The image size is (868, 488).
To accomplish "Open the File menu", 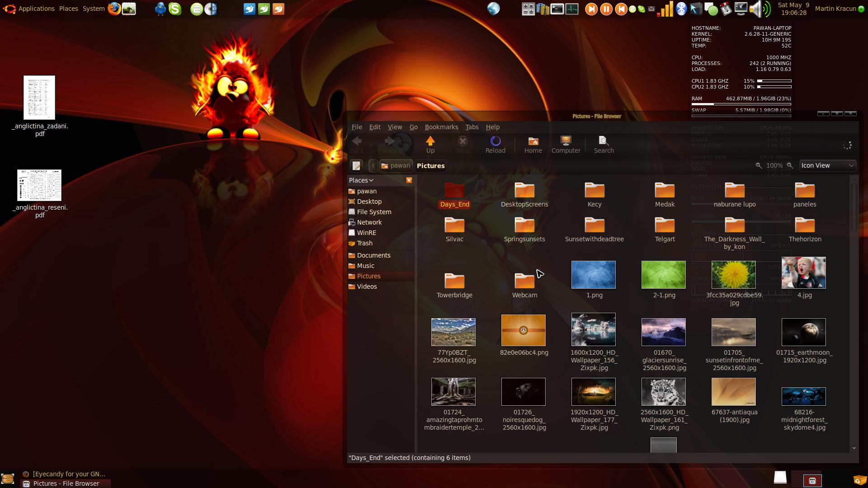I will 357,127.
